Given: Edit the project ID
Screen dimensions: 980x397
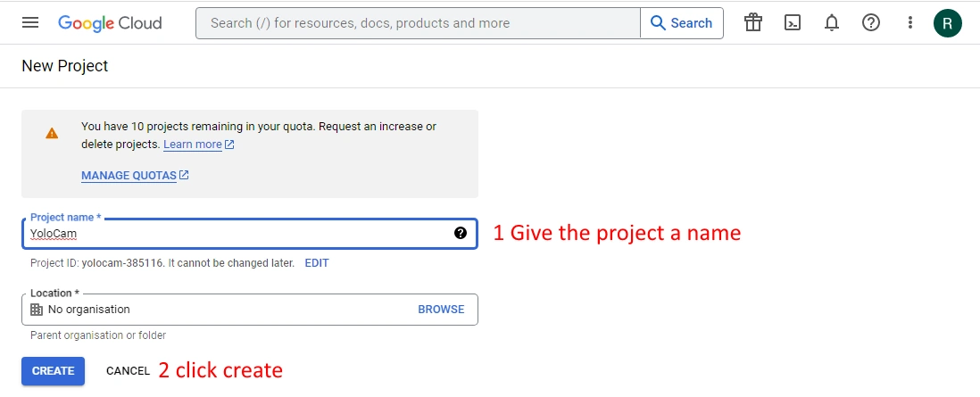Looking at the screenshot, I should [317, 263].
